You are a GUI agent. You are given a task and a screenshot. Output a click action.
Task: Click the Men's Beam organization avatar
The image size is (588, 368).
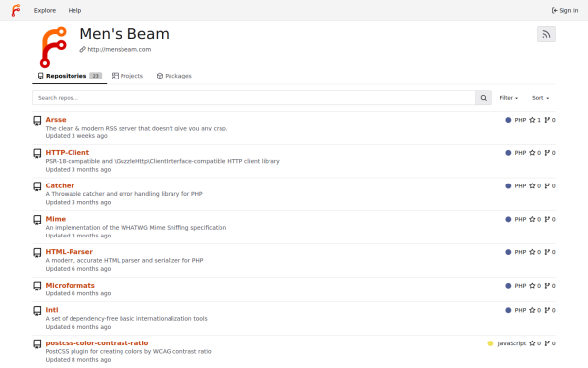coord(53,47)
